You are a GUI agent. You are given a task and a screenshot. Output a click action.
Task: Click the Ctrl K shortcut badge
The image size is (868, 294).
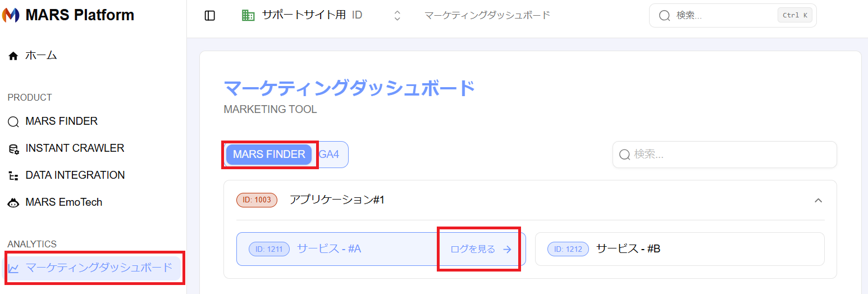794,15
